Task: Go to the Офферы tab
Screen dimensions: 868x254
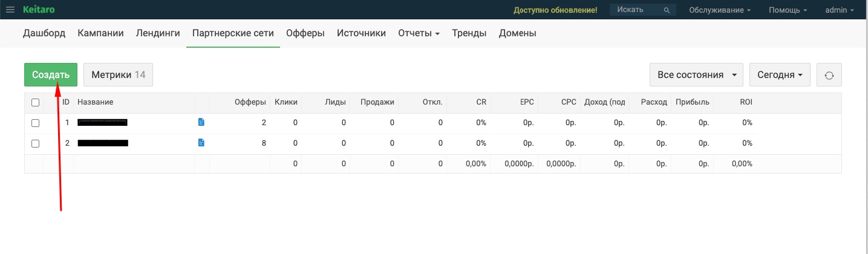Action: 305,33
